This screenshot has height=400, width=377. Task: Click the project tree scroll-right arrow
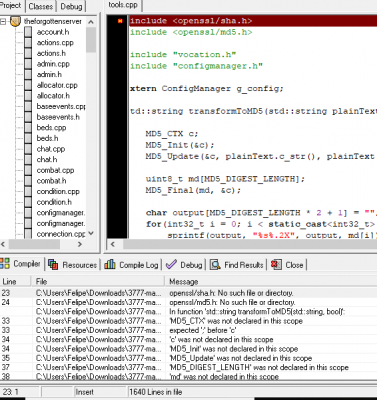[x=80, y=244]
